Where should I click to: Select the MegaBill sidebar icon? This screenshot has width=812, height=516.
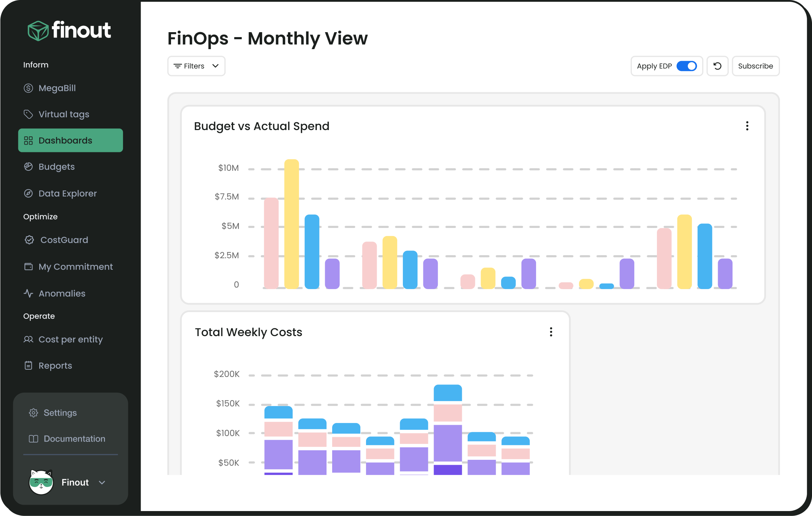tap(29, 88)
